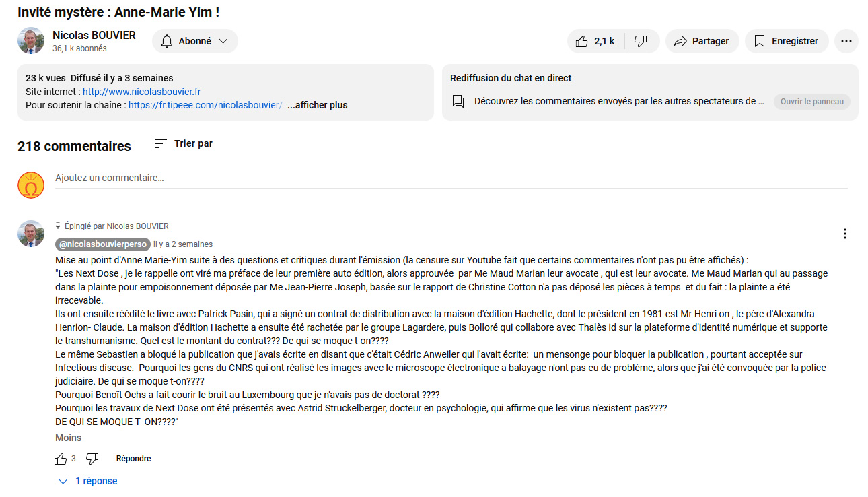This screenshot has height=497, width=868.
Task: Click the bookmark icon in Enregistrer
Action: click(x=760, y=41)
